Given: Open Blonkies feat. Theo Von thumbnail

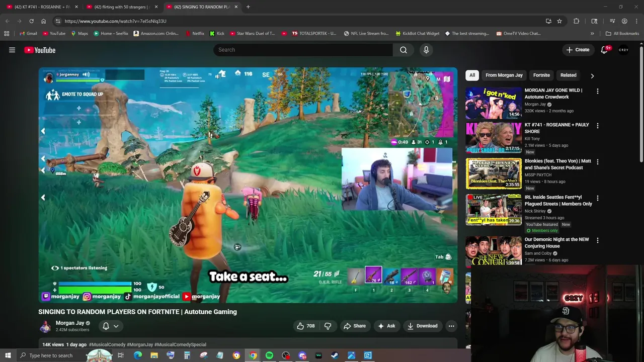Looking at the screenshot, I should point(494,174).
